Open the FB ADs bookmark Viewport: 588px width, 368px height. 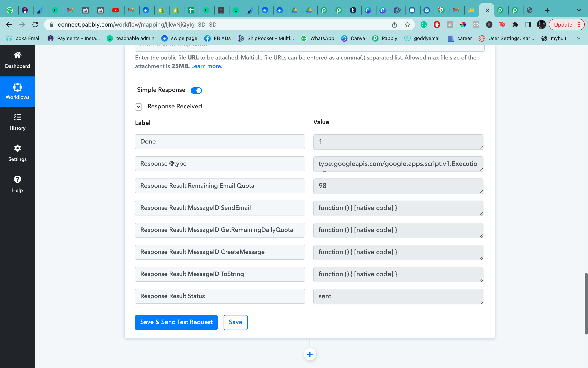click(217, 38)
